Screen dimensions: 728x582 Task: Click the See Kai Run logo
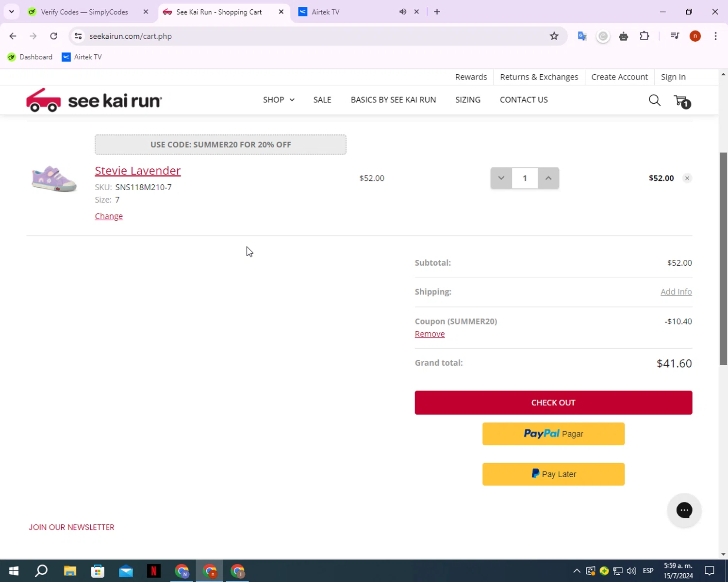coord(94,100)
